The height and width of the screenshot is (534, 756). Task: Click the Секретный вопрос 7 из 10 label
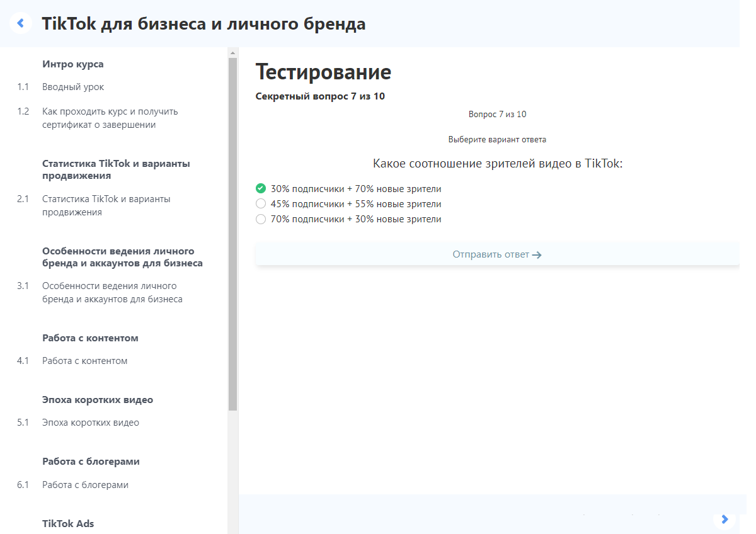pos(320,96)
